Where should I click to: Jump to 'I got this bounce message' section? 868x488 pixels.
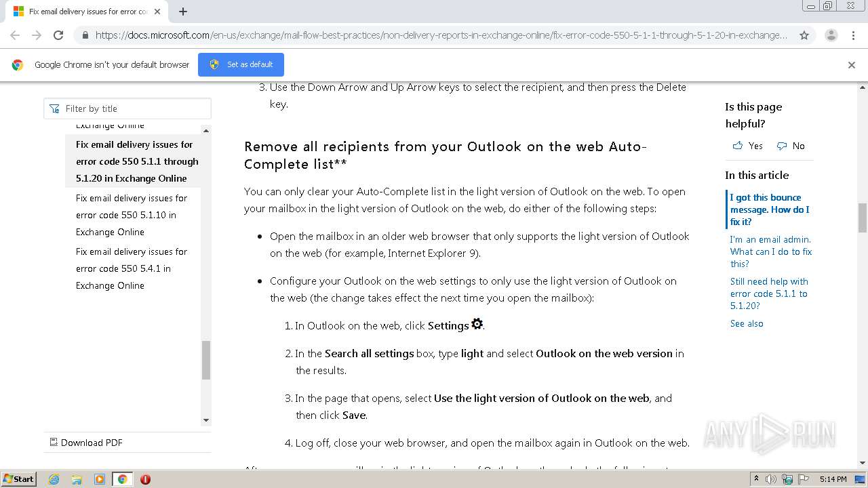pos(770,209)
